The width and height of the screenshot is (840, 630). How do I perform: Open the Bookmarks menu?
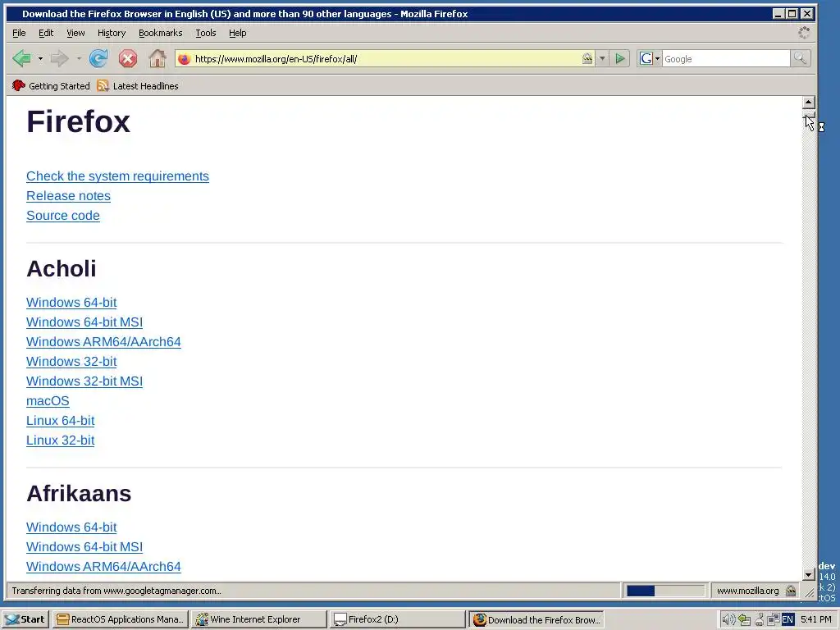[x=160, y=33]
